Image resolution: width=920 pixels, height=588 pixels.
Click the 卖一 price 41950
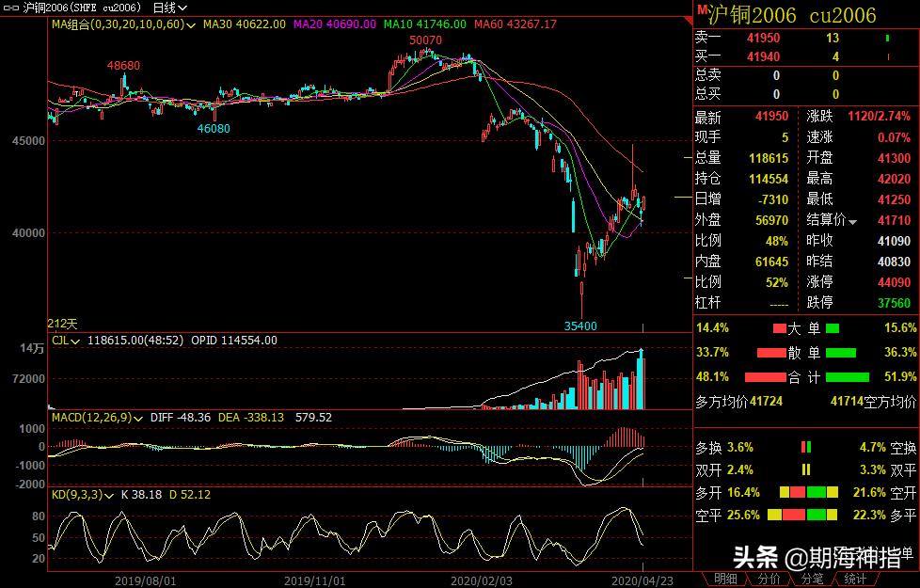763,39
